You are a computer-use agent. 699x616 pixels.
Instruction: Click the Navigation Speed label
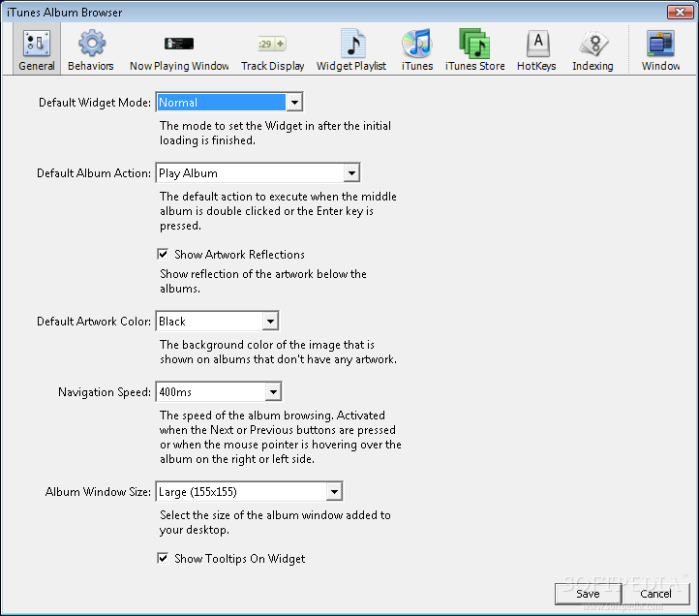click(x=105, y=392)
